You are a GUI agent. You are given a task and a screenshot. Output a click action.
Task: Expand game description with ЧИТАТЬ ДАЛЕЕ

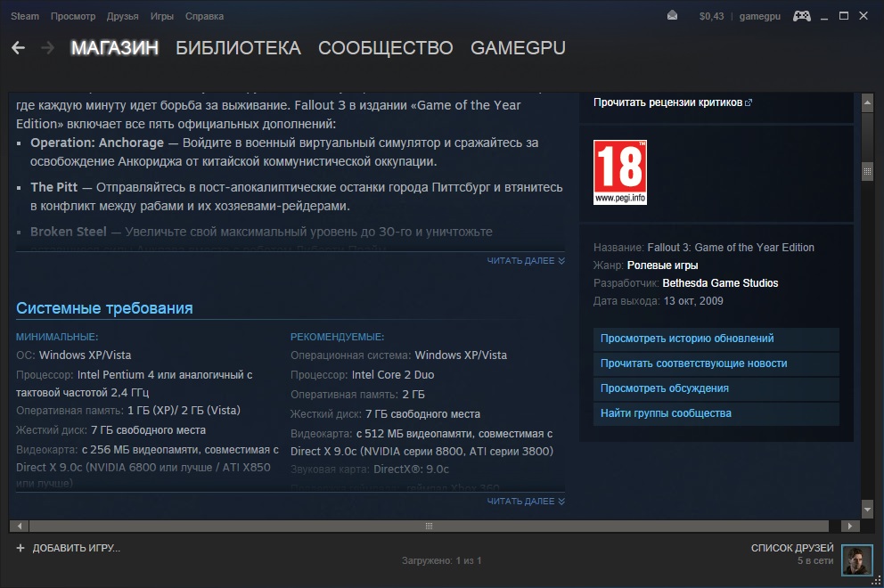pyautogui.click(x=526, y=260)
